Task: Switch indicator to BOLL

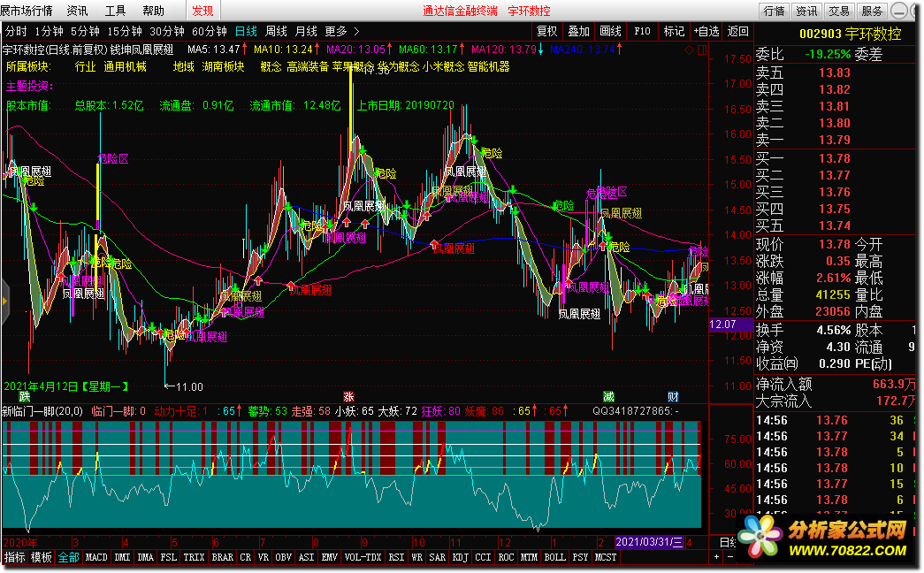Action: [555, 557]
